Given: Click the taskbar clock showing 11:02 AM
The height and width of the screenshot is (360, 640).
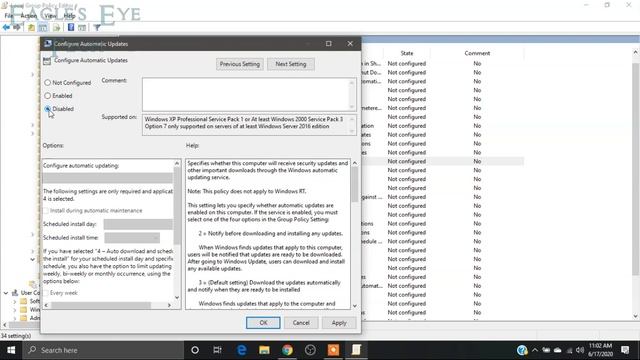Looking at the screenshot, I should click(x=600, y=350).
